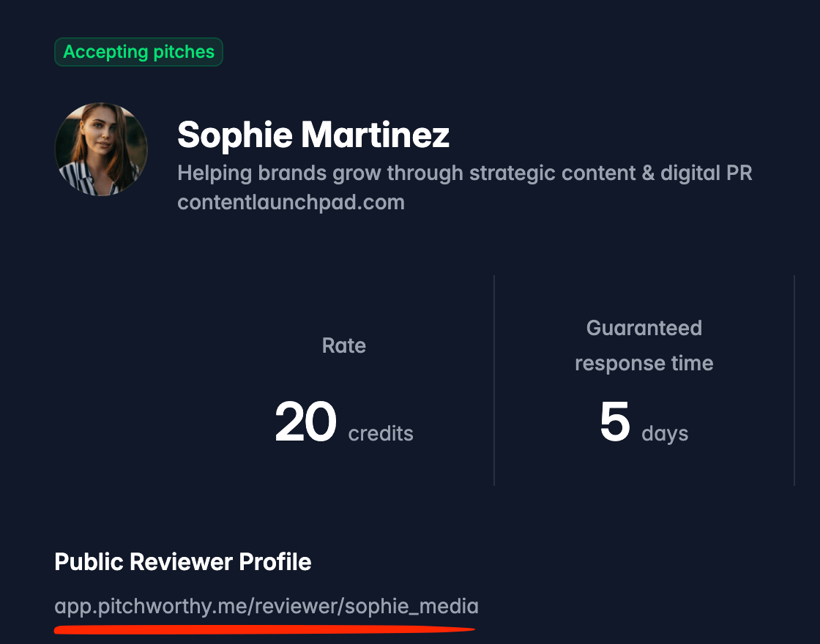
Task: Click the tagline about strategic content & digital PR
Action: [x=464, y=173]
